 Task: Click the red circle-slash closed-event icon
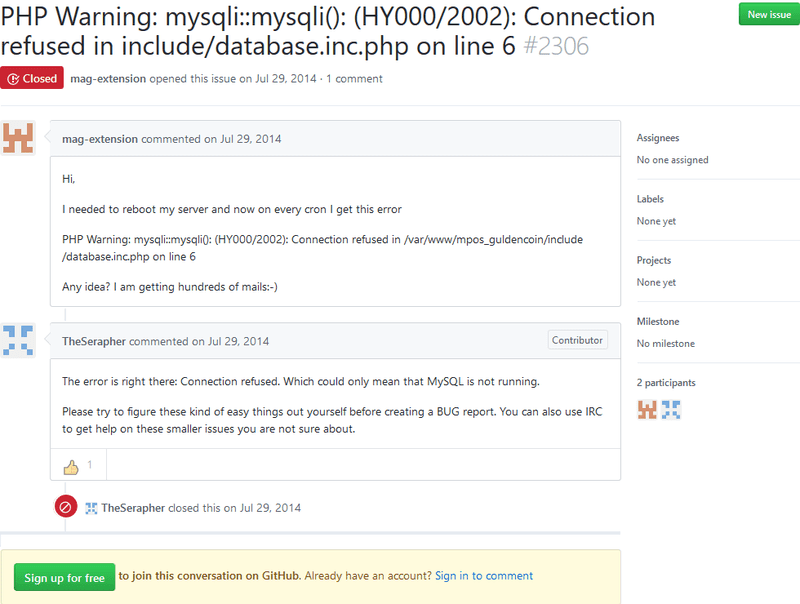(x=66, y=506)
